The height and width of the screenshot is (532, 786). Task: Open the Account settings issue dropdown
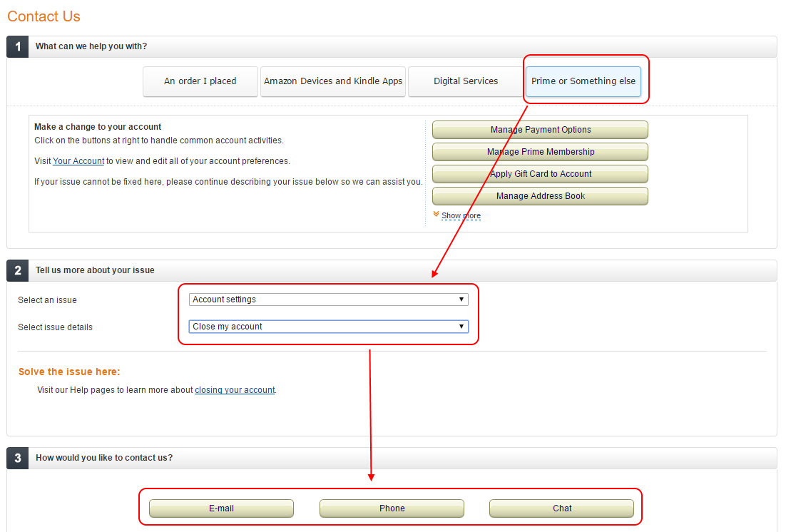(x=328, y=300)
